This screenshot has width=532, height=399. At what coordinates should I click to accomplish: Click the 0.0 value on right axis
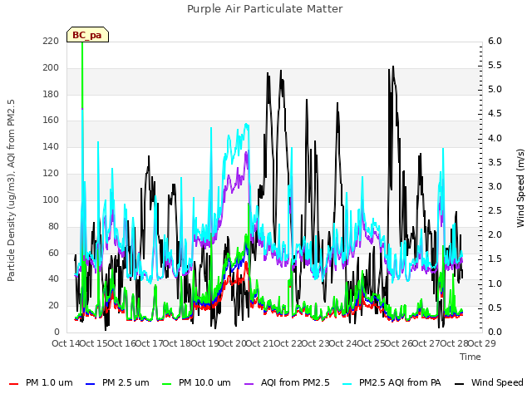(x=495, y=332)
